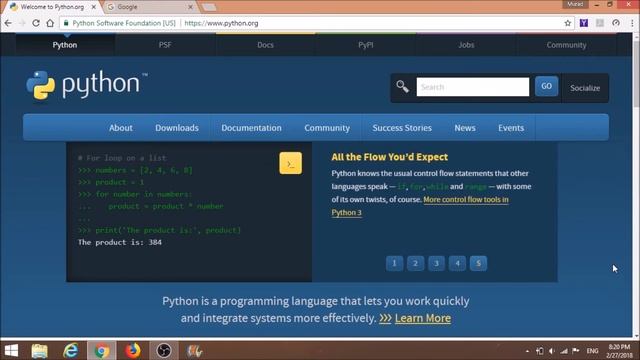Click the browser back arrow
The width and height of the screenshot is (640, 360).
tap(8, 23)
